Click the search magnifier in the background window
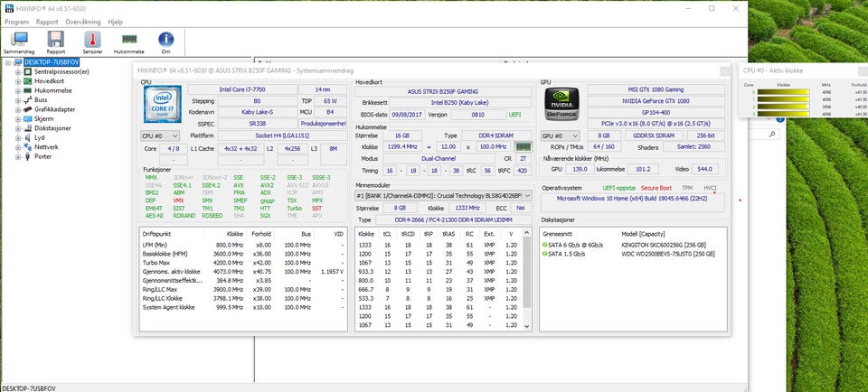The width and height of the screenshot is (868, 392). point(771,134)
